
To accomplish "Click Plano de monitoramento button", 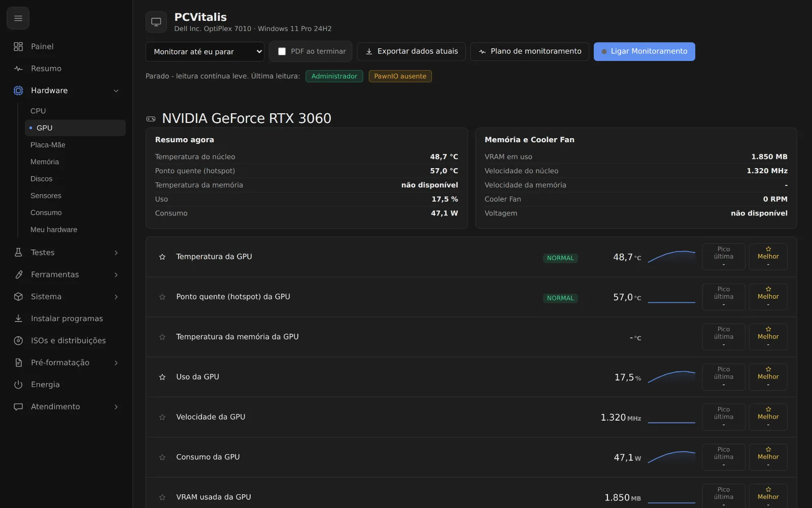I will pyautogui.click(x=530, y=51).
